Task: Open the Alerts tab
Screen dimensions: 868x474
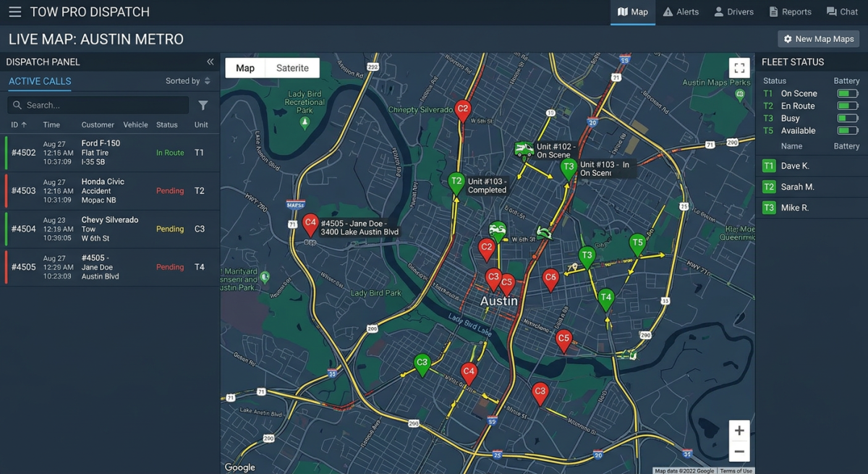Action: [x=681, y=12]
